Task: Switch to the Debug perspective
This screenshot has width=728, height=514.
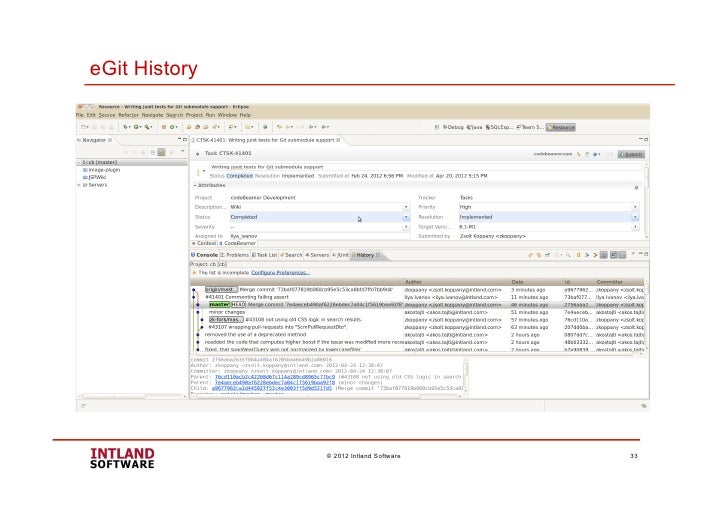Action: 453,127
